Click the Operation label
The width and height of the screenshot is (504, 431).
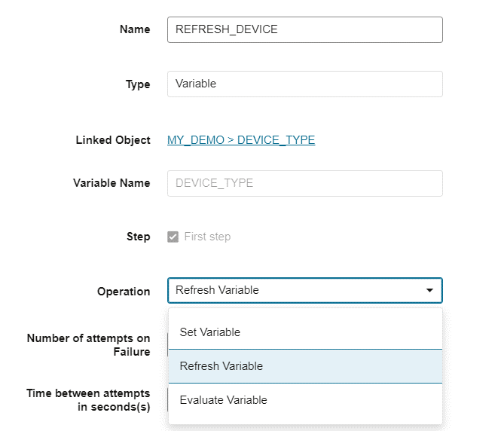click(x=124, y=292)
